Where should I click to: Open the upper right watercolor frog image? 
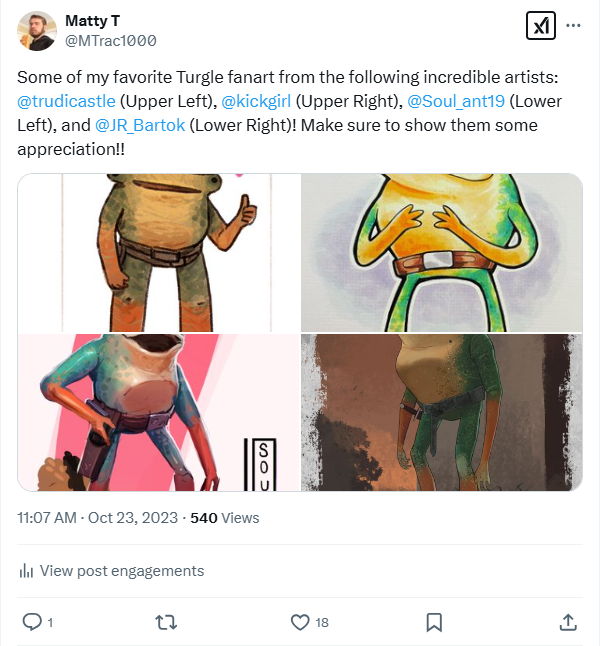pos(441,252)
